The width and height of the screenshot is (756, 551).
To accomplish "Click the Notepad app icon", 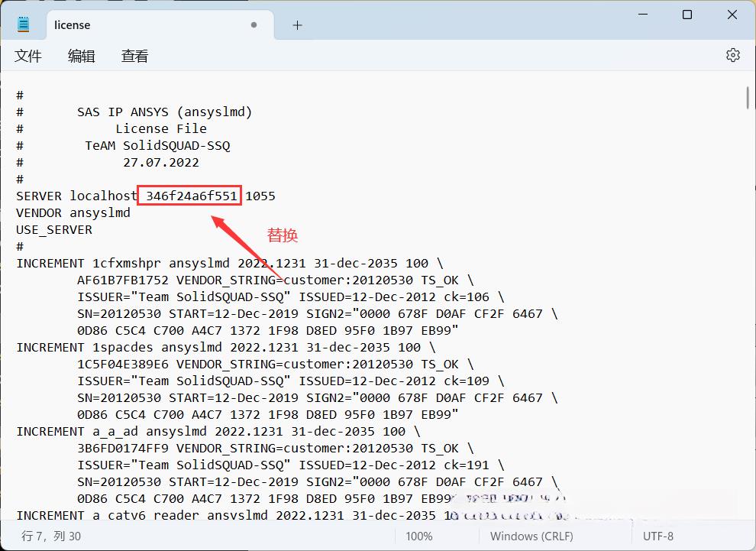I will (23, 24).
